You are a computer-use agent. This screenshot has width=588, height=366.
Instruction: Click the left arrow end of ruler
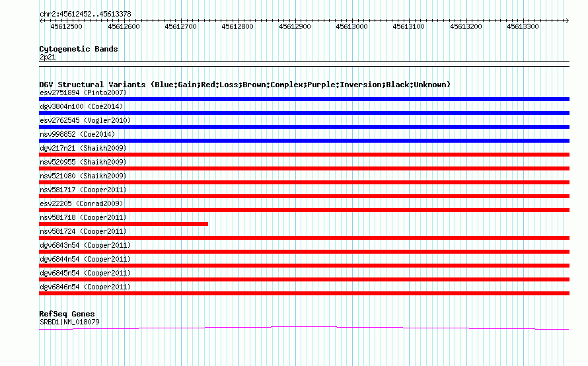click(41, 20)
